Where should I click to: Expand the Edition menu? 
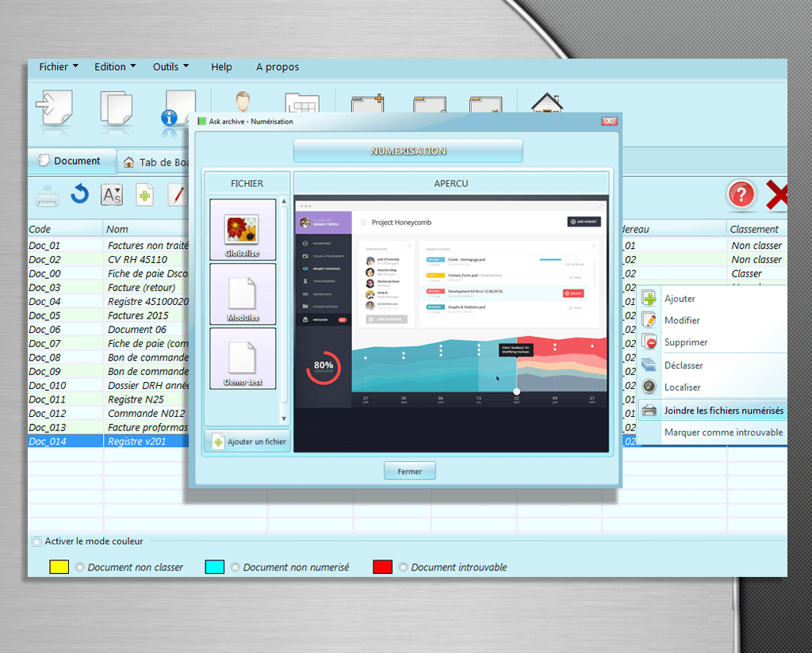pyautogui.click(x=115, y=67)
